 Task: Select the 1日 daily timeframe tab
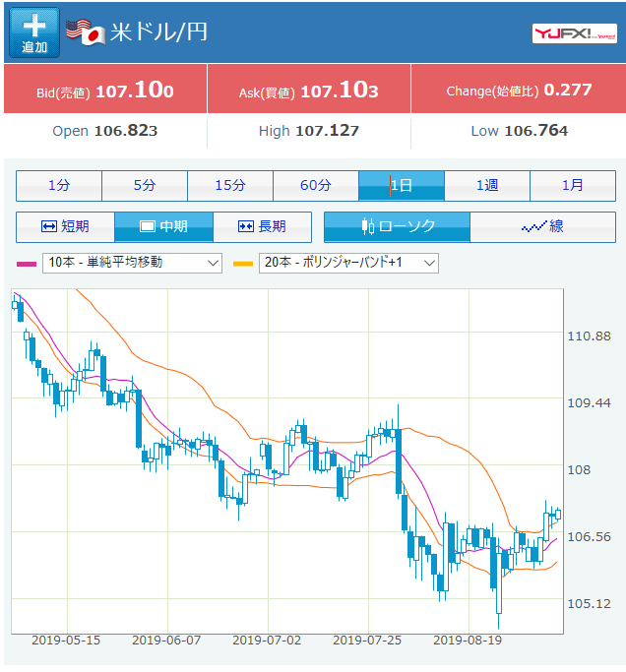pyautogui.click(x=402, y=185)
